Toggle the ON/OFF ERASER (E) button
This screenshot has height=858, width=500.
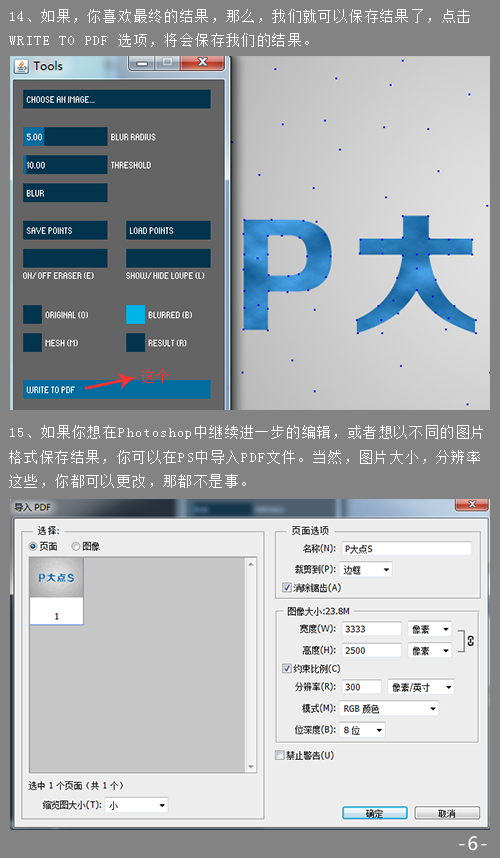[65, 258]
